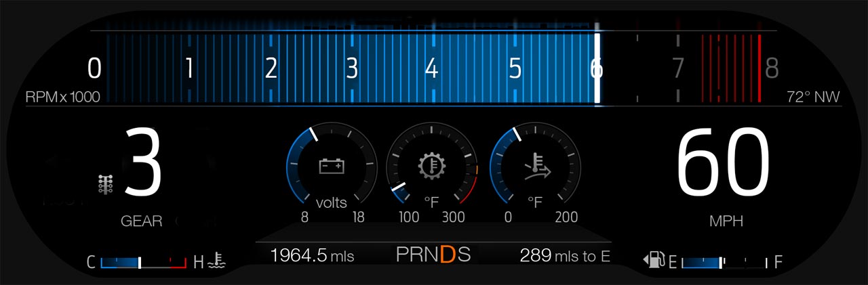Image resolution: width=868 pixels, height=285 pixels.
Task: Click the large gear number 3
Action: 143,166
